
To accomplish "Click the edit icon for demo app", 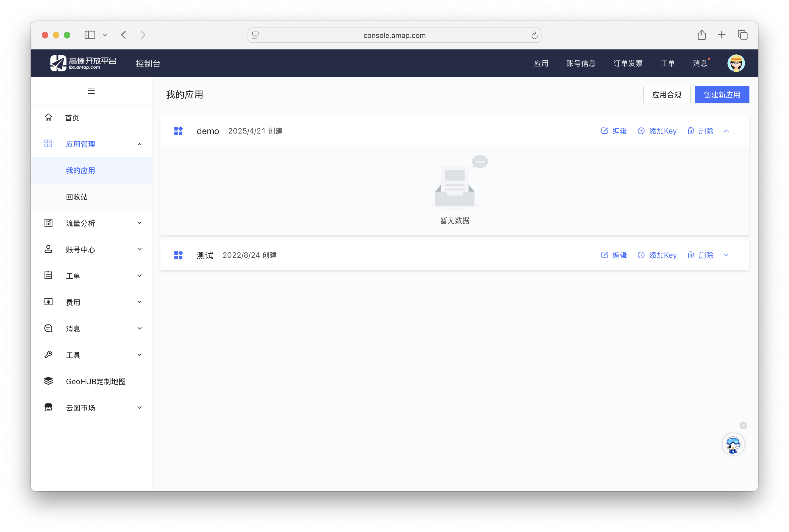I will (604, 131).
